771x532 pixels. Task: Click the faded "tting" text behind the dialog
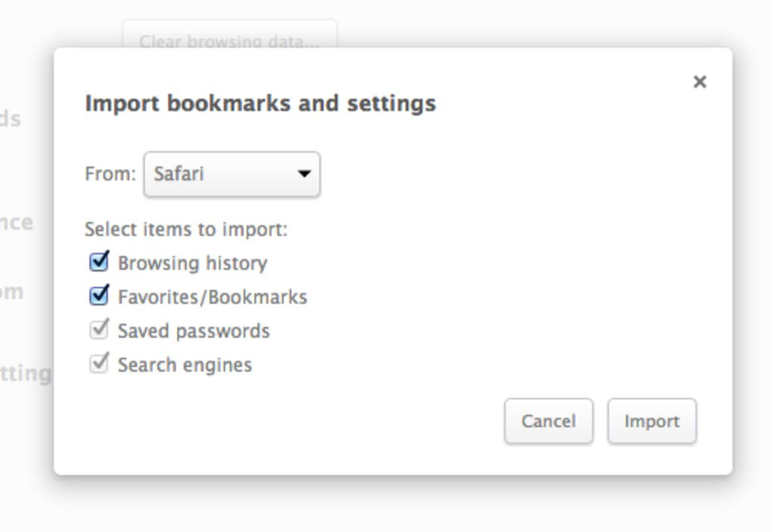pyautogui.click(x=26, y=373)
